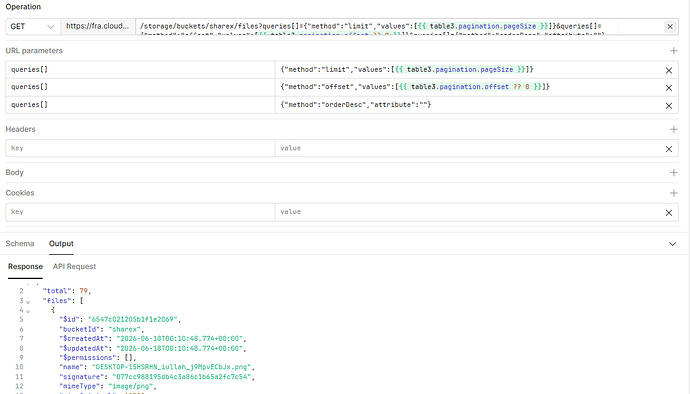
Task: Remove the empty Cookies key-value row
Action: coord(668,213)
